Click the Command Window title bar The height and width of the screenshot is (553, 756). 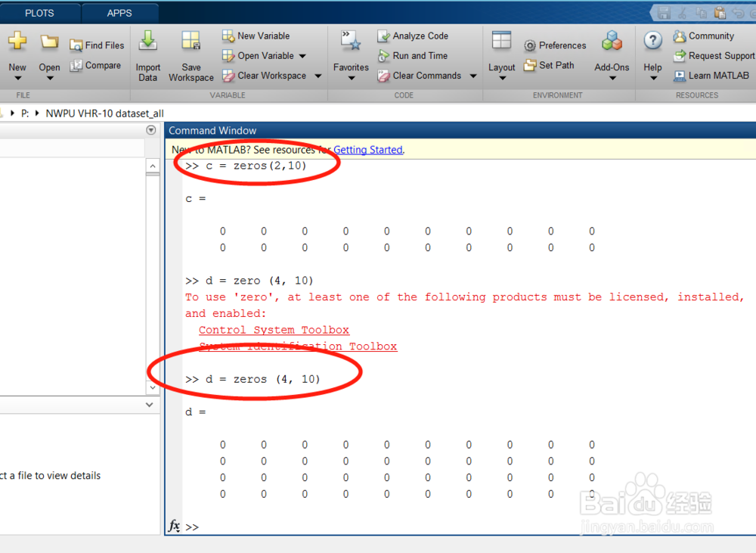[x=460, y=130]
